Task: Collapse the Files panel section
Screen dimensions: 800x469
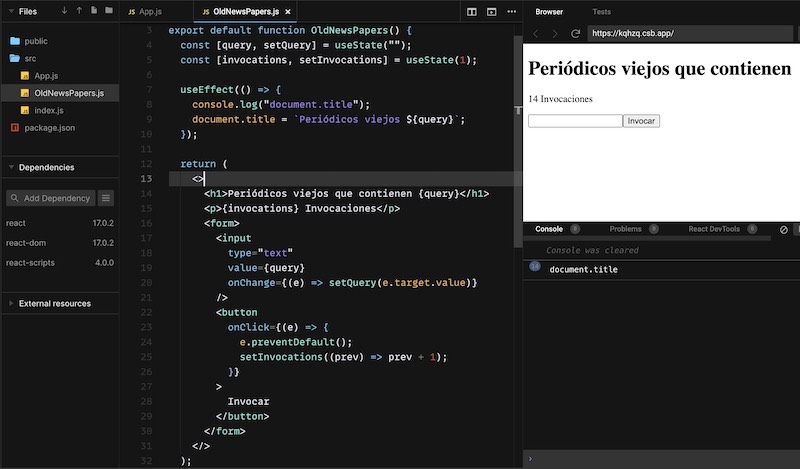Action: pos(11,11)
